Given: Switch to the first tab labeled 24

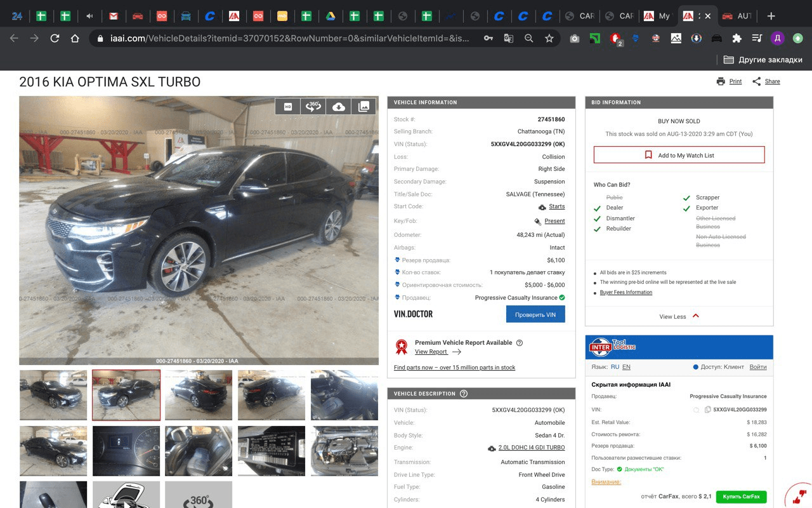Looking at the screenshot, I should pos(17,16).
